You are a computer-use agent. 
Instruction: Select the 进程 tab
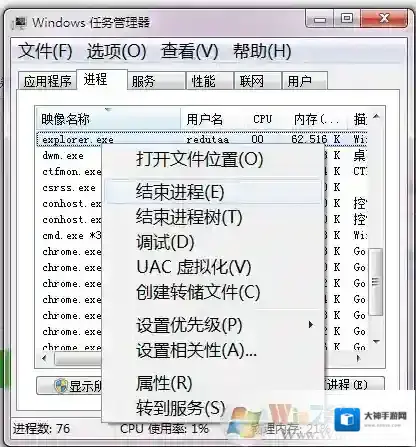click(101, 80)
